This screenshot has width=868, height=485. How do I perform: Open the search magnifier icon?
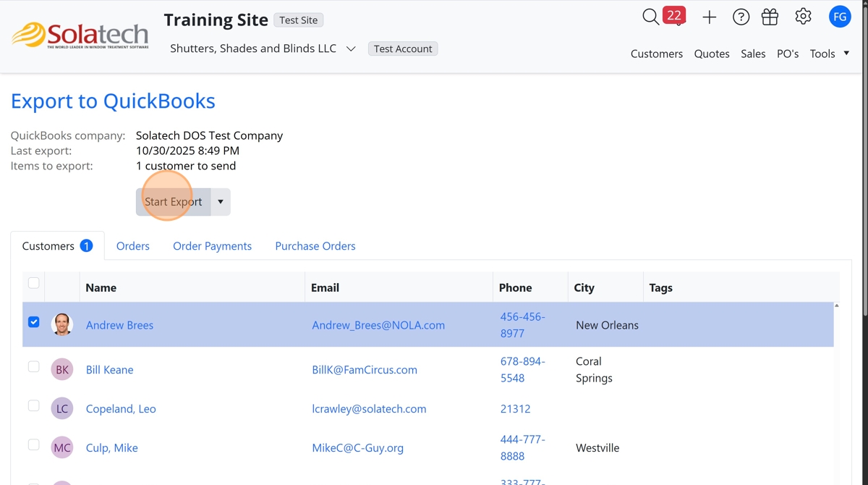(x=650, y=17)
